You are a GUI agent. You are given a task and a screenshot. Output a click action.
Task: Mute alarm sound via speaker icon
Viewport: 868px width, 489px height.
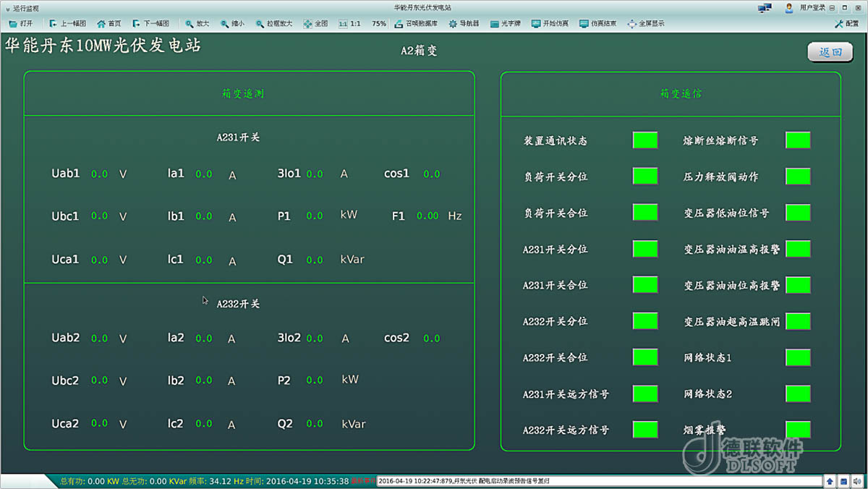pyautogui.click(x=857, y=481)
